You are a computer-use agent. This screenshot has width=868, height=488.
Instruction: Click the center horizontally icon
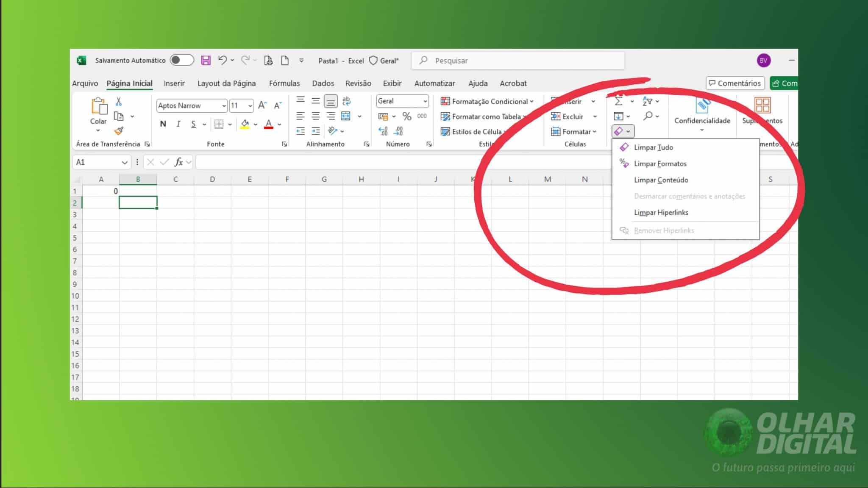pos(316,116)
